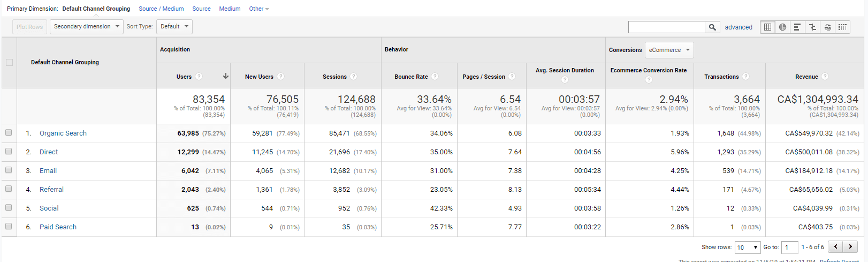The height and width of the screenshot is (262, 868).
Task: Switch to comparison view icon
Action: coord(812,27)
